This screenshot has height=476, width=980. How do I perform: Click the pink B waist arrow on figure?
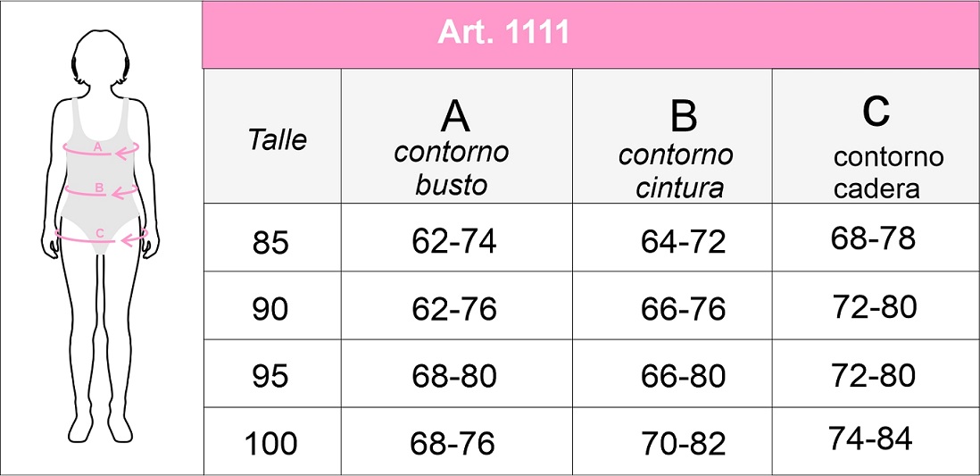click(x=101, y=189)
